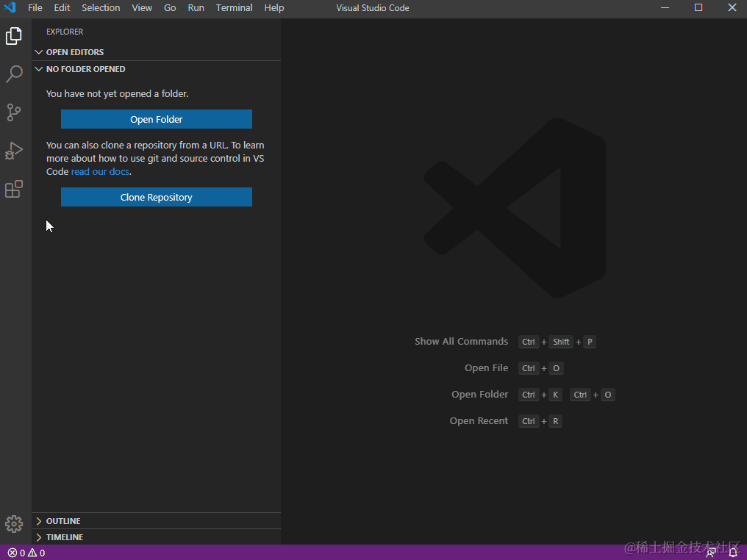
Task: Collapse the No Folder Opened section
Action: [157, 69]
